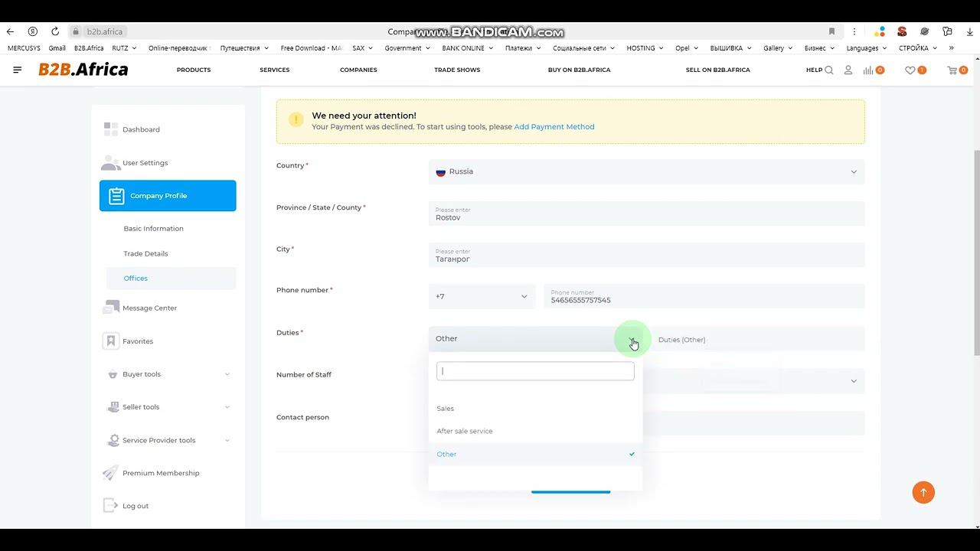Reload the page with the refresh icon
Screen dimensions: 980x551
click(55, 31)
